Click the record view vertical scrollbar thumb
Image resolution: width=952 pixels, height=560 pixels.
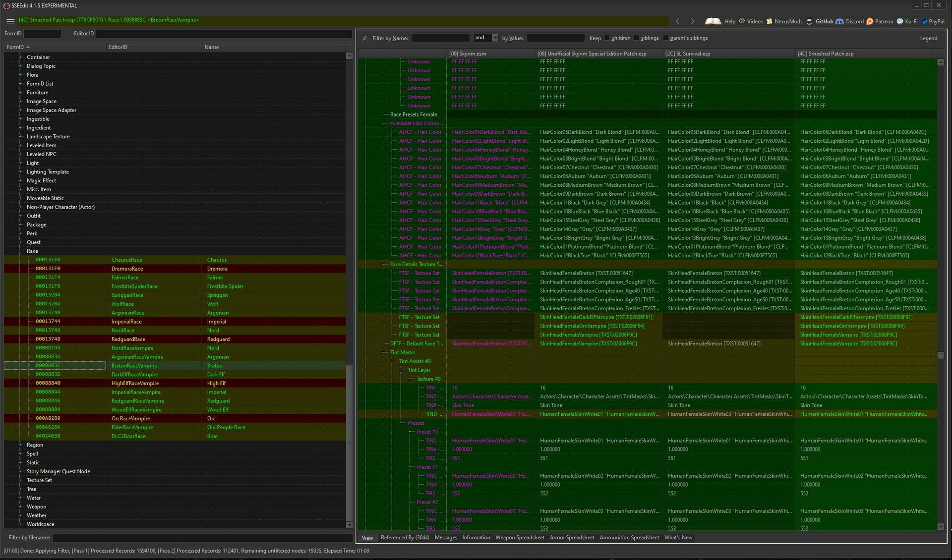point(941,355)
